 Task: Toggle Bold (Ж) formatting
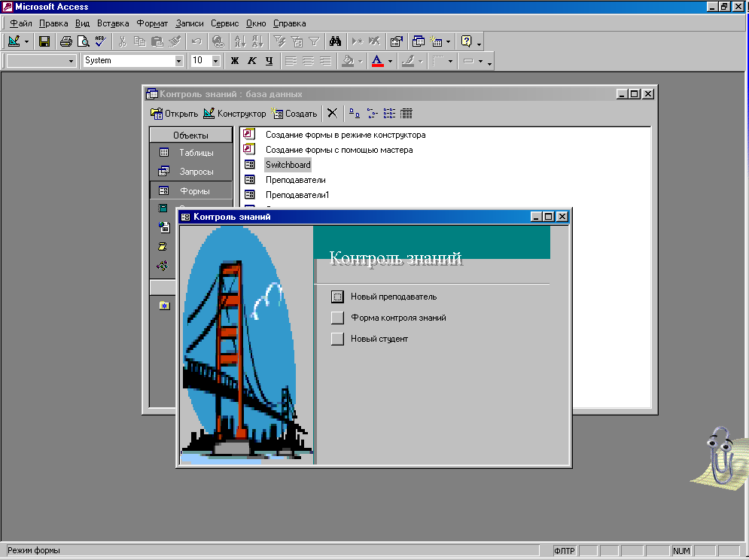point(235,61)
